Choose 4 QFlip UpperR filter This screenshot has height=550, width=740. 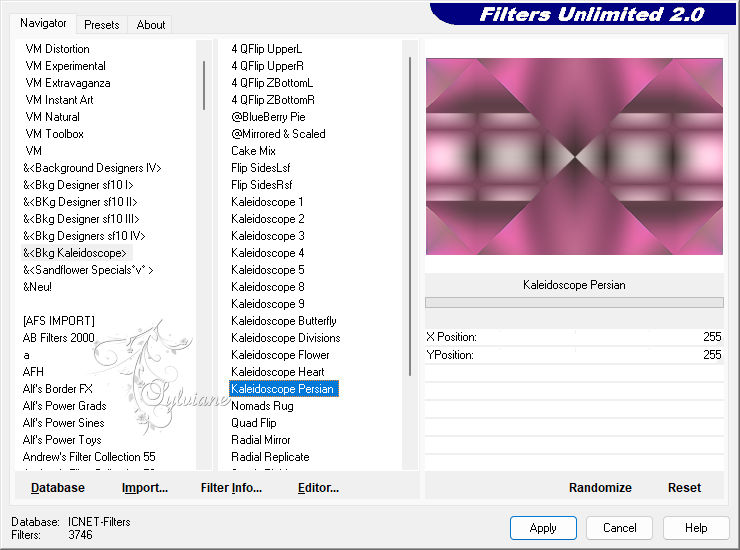coord(268,66)
